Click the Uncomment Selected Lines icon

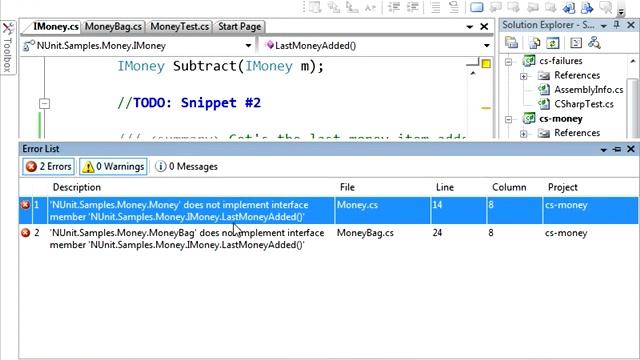click(453, 7)
